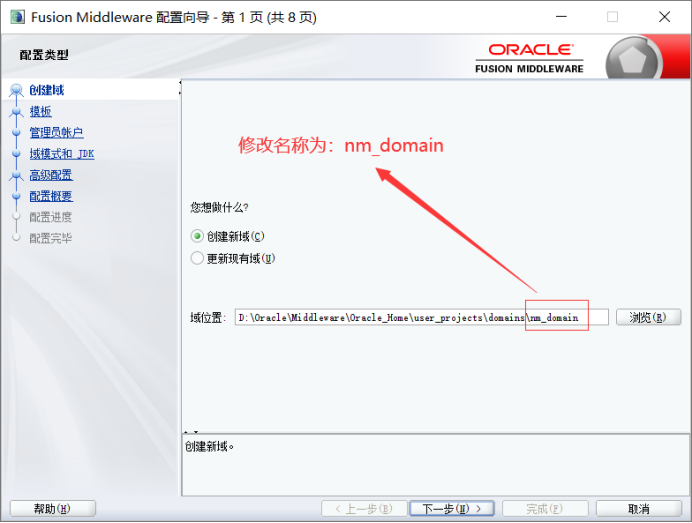Open the 配置概要 step link

tap(50, 196)
